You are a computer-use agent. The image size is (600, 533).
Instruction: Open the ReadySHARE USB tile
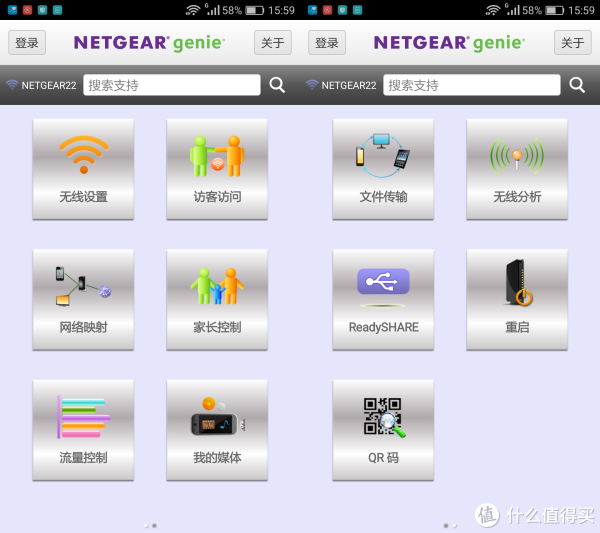point(383,300)
